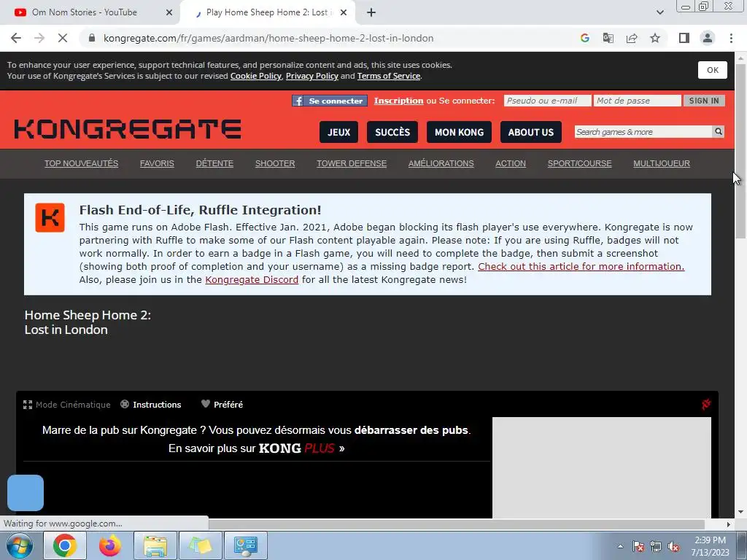This screenshot has width=747, height=560.
Task: Open the taskbar clock showing 2:39 PM
Action: coord(710,546)
